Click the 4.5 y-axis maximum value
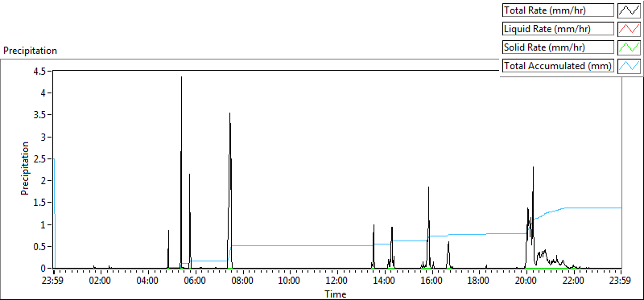644x300 pixels. coord(39,71)
